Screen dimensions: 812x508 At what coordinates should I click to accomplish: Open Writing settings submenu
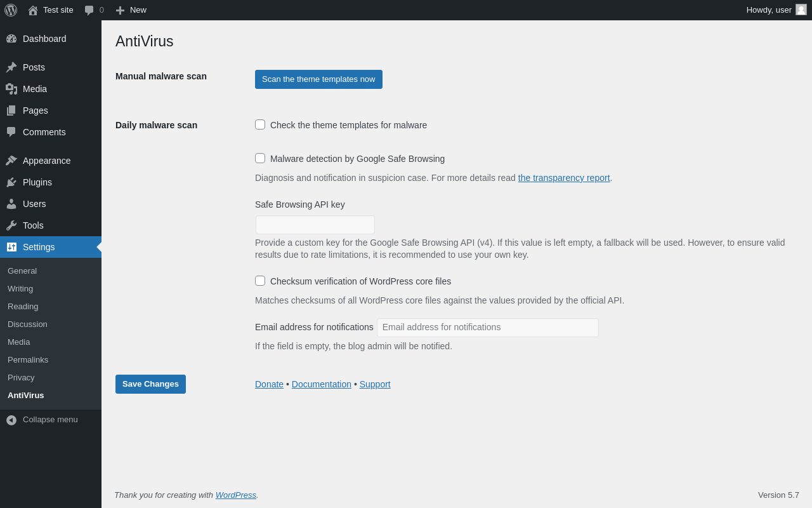pyautogui.click(x=20, y=288)
